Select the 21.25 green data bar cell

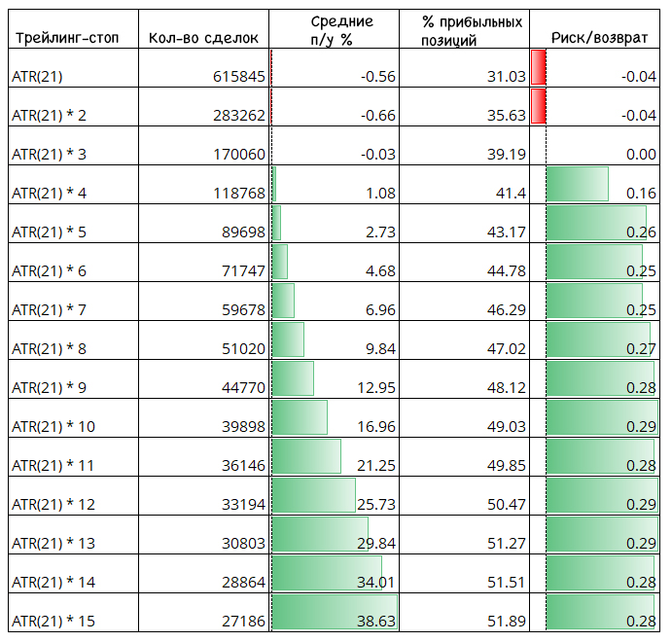point(334,457)
